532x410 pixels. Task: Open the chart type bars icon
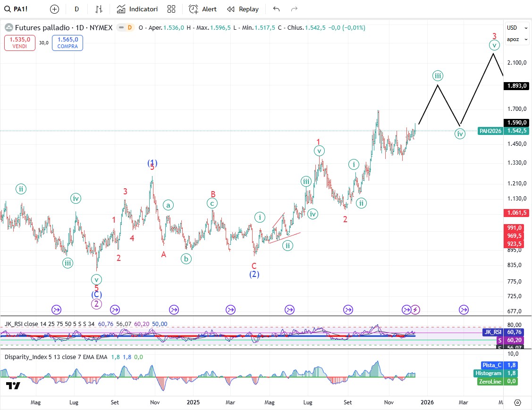tap(99, 9)
